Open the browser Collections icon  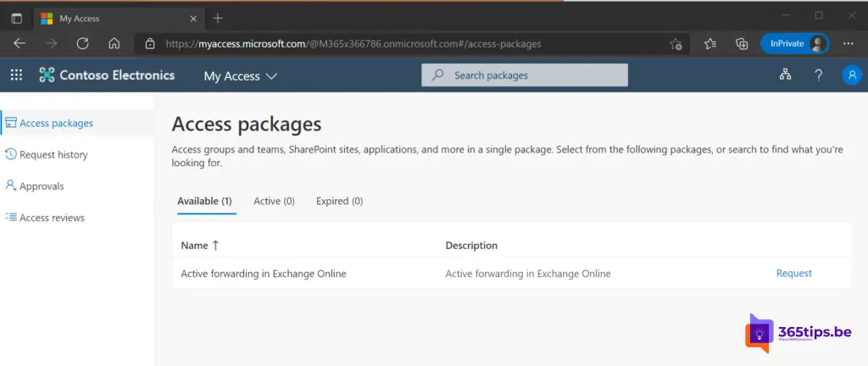point(742,44)
